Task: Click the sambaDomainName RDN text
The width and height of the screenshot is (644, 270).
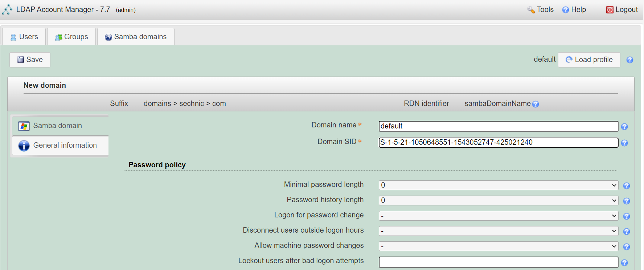Action: [497, 103]
